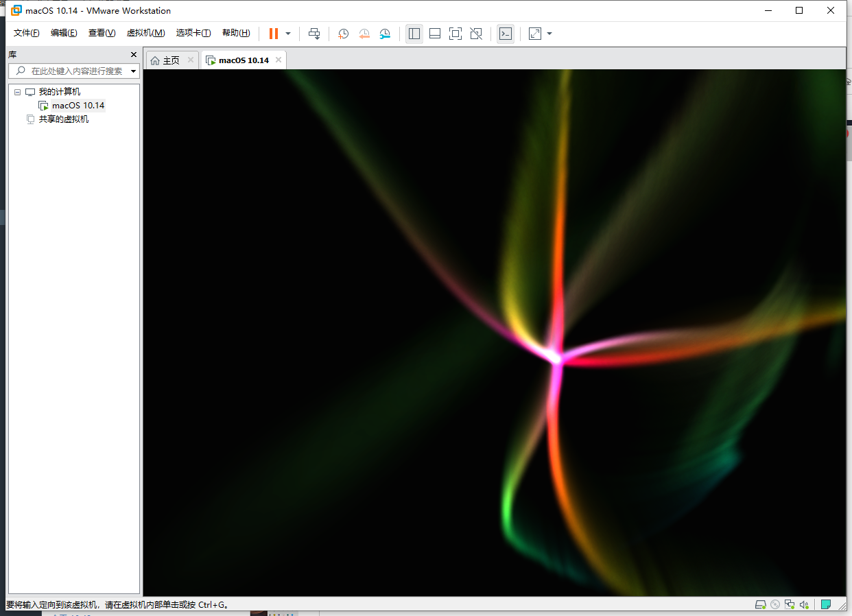Enter full screen mode
Image resolution: width=852 pixels, height=616 pixels.
(455, 34)
